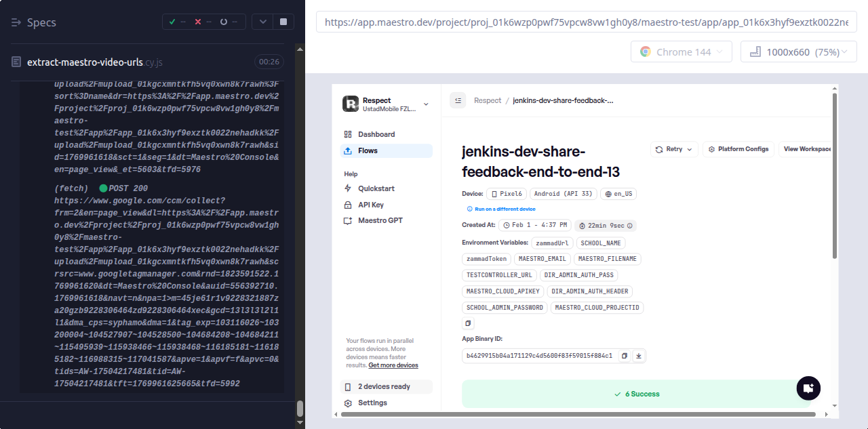Copy the App Binary ID

[625, 356]
